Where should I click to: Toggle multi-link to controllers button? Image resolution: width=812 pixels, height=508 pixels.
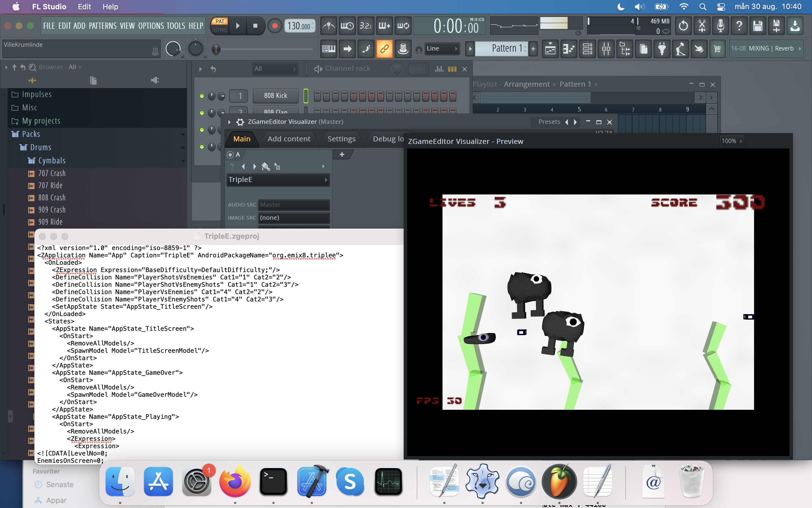[385, 49]
